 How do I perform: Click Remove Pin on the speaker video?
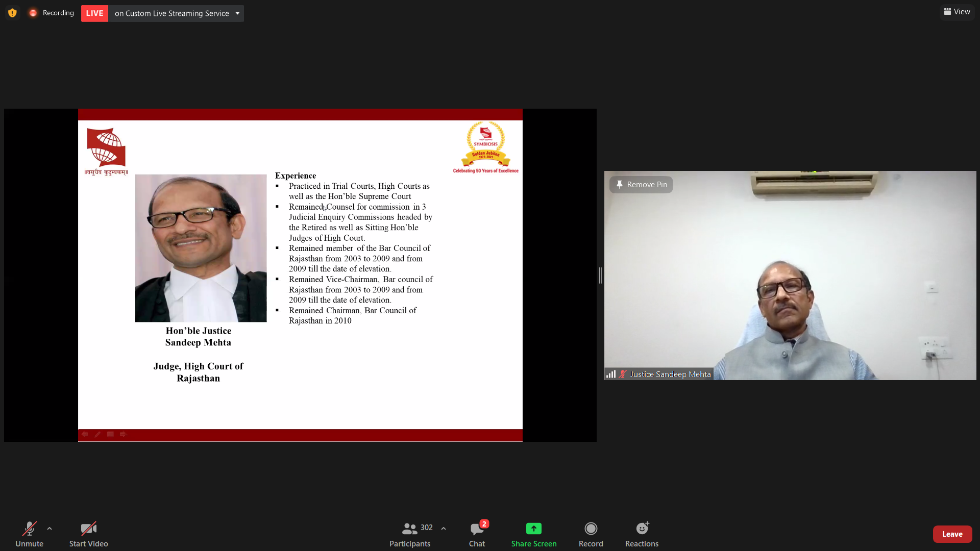point(641,185)
